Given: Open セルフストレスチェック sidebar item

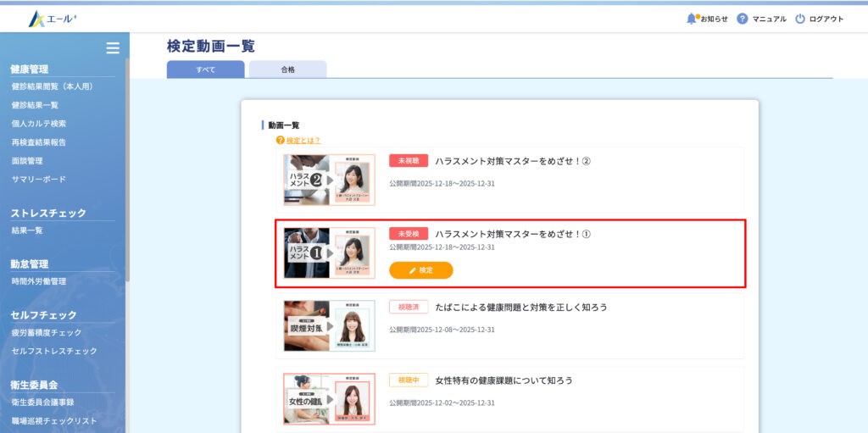Looking at the screenshot, I should click(54, 351).
